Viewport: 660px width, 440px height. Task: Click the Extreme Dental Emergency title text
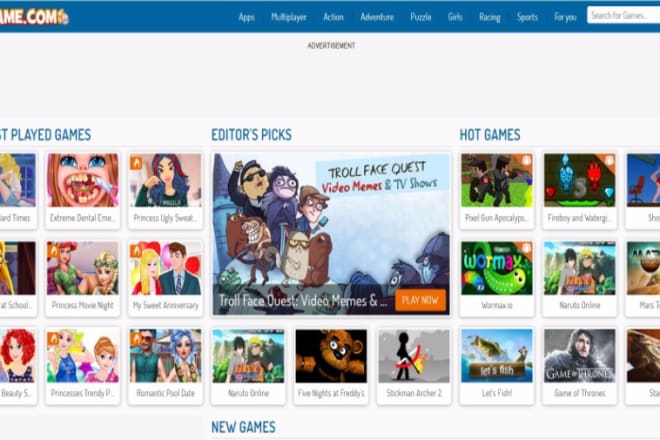(83, 218)
